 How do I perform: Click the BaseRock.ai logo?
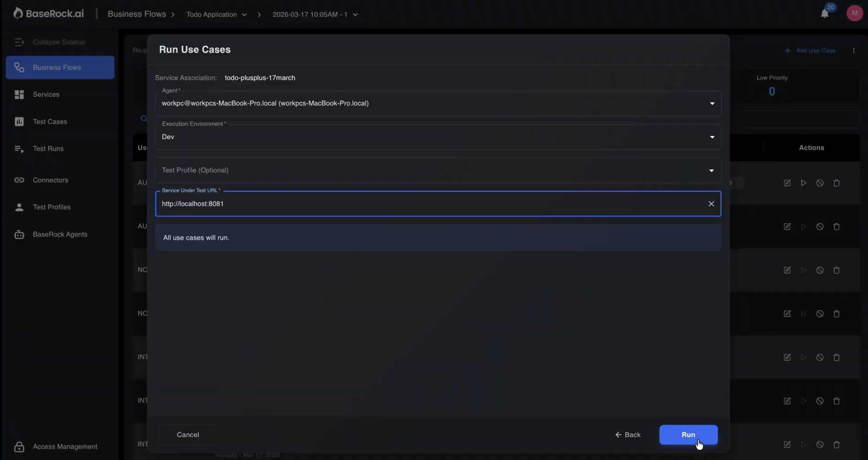click(49, 14)
